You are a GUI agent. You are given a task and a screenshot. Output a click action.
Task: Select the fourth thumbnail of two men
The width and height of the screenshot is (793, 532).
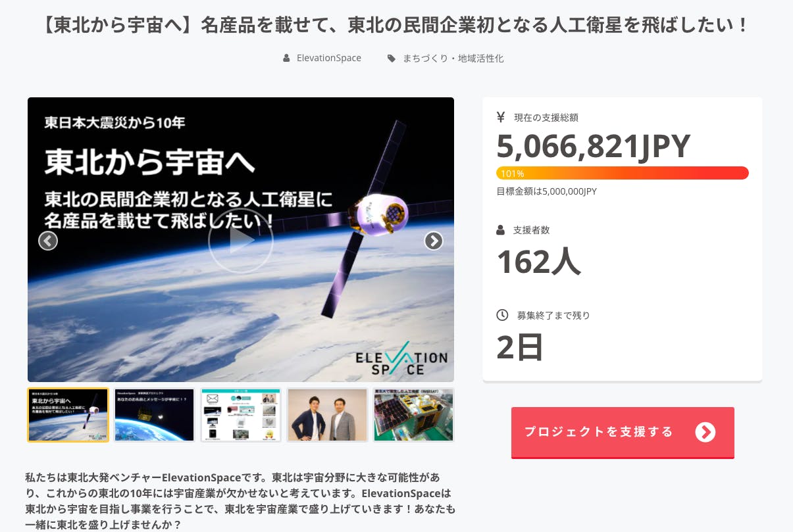[327, 415]
